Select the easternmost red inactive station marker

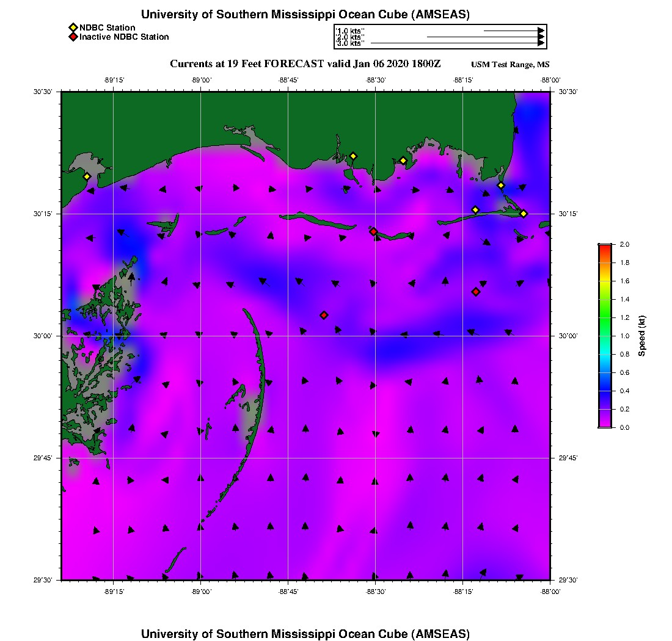[x=476, y=292]
